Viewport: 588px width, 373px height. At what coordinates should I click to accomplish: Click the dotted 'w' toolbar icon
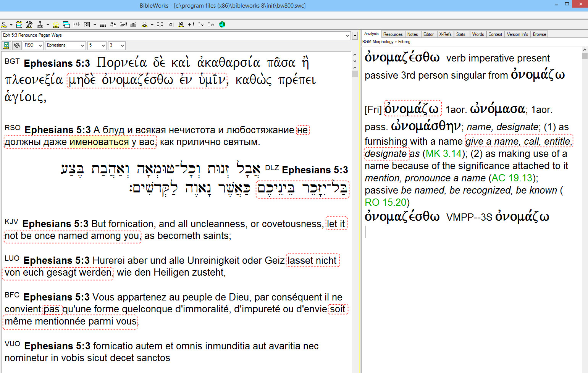(x=211, y=24)
